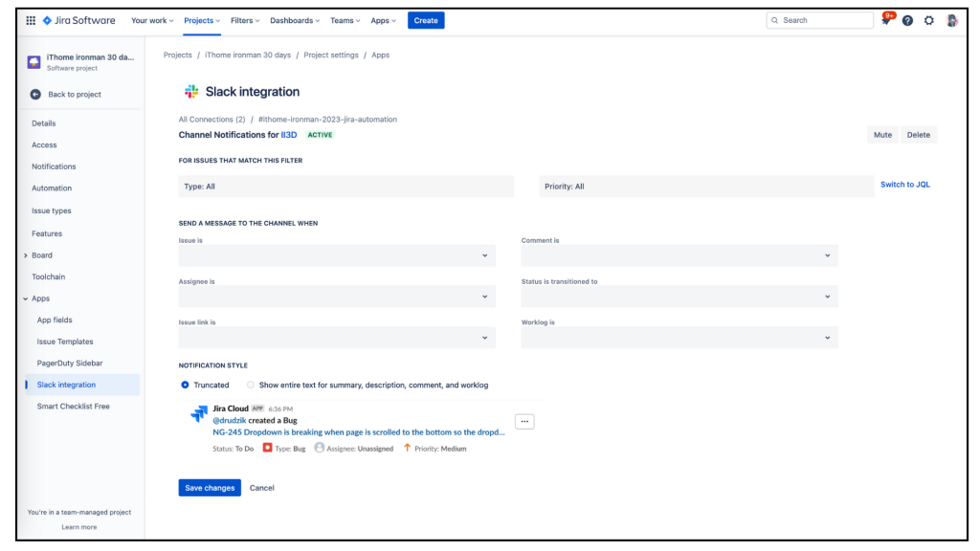This screenshot has height=551, width=980.
Task: Open the notifications bell with 9+ badge
Action: [885, 20]
